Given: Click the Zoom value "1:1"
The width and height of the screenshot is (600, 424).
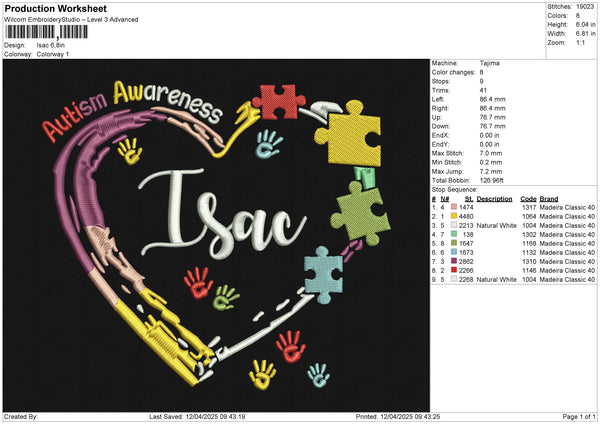Looking at the screenshot, I should (x=580, y=42).
